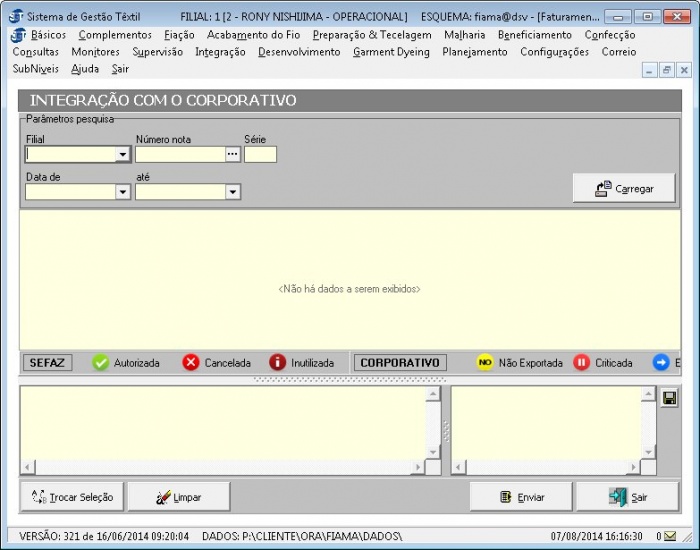Click the green Autorizada status icon
The height and width of the screenshot is (550, 700).
101,363
